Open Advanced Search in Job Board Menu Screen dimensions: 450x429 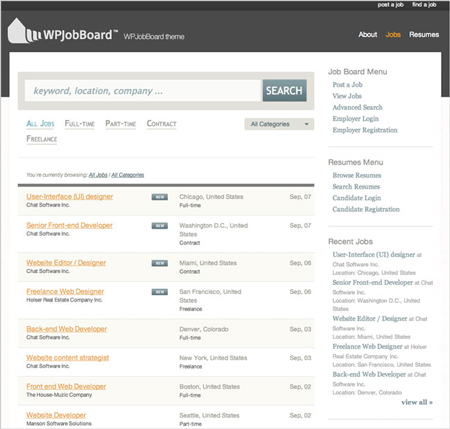click(357, 107)
